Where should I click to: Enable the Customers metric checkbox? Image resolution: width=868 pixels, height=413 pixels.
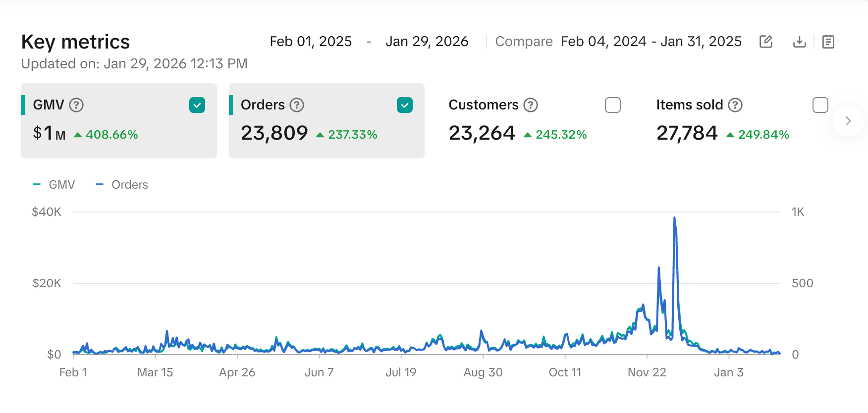coord(613,105)
